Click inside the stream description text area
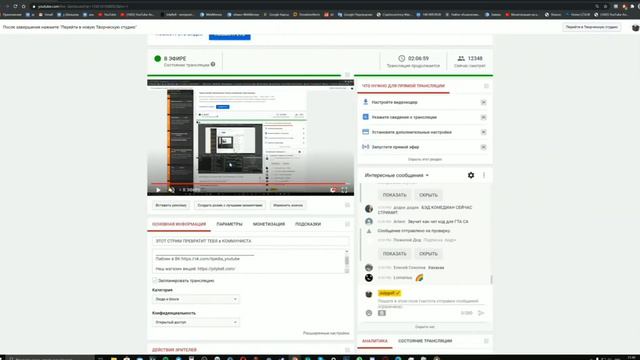Viewport: 640px width, 360px height. [x=248, y=261]
